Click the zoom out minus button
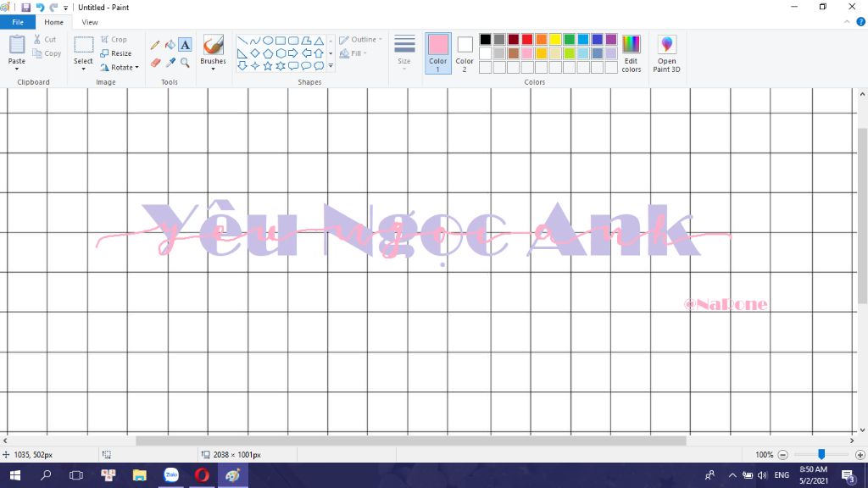 782,455
